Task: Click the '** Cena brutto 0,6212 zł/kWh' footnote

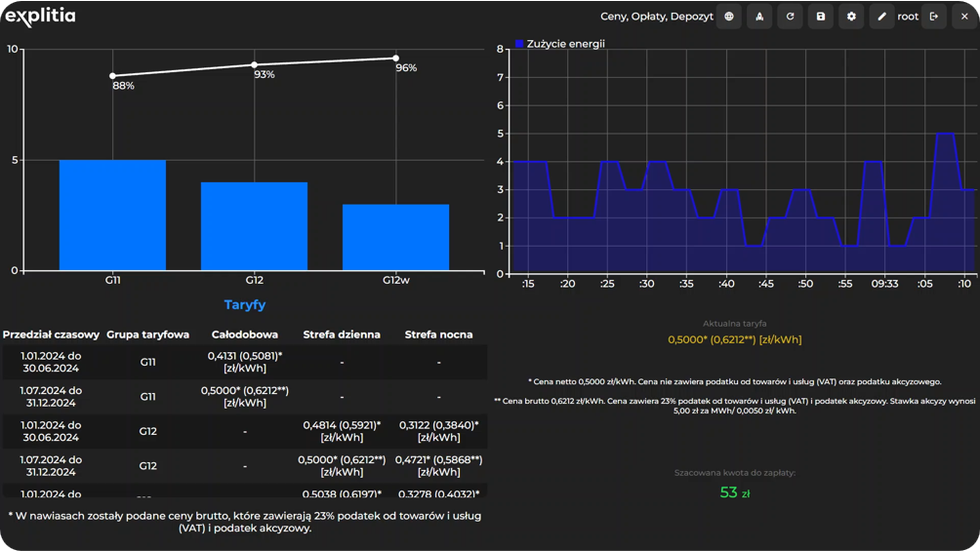Action: coord(734,406)
